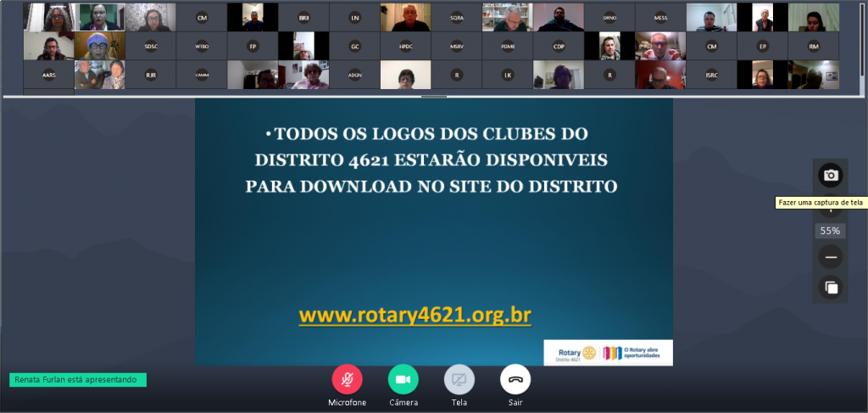Viewport: 868px width, 413px height.
Task: Click the participant grid divider handle
Action: (x=433, y=97)
